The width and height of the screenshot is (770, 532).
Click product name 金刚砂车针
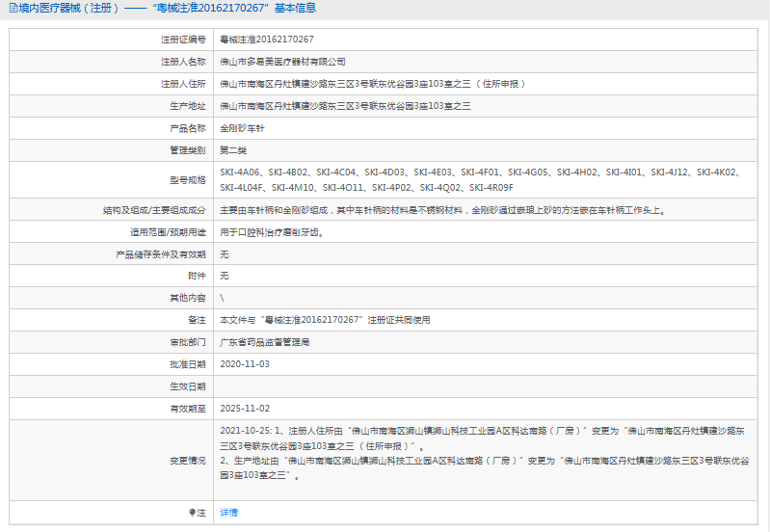click(242, 129)
